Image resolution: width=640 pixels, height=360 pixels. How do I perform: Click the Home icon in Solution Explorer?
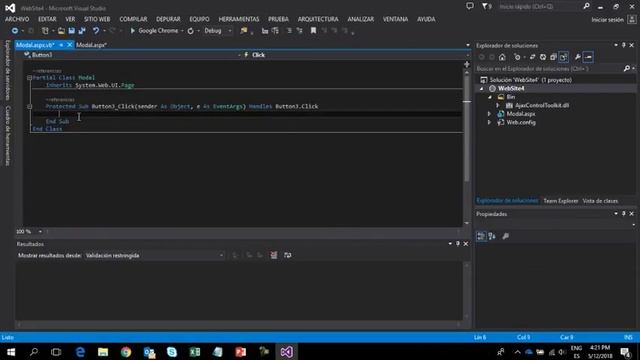(x=502, y=57)
